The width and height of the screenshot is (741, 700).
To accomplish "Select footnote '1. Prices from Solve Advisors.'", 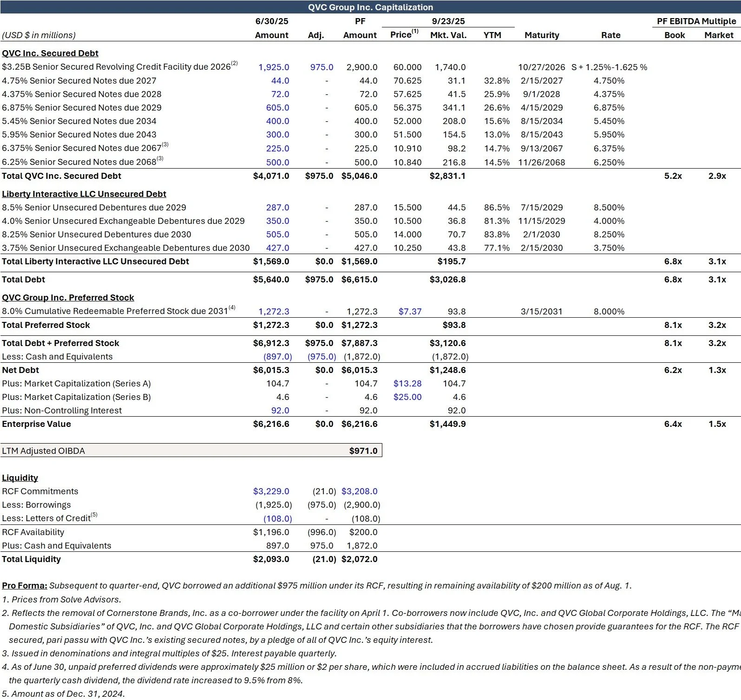I will (61, 599).
